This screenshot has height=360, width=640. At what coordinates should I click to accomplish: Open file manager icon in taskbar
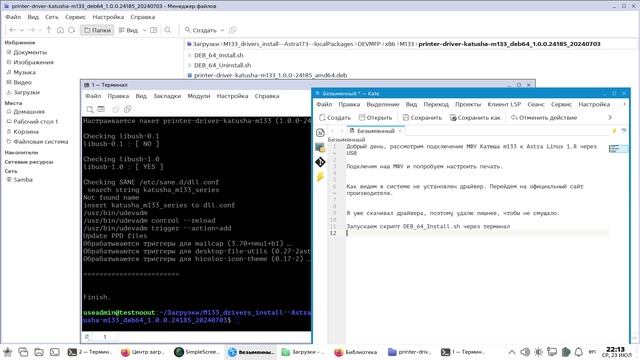(x=39, y=352)
